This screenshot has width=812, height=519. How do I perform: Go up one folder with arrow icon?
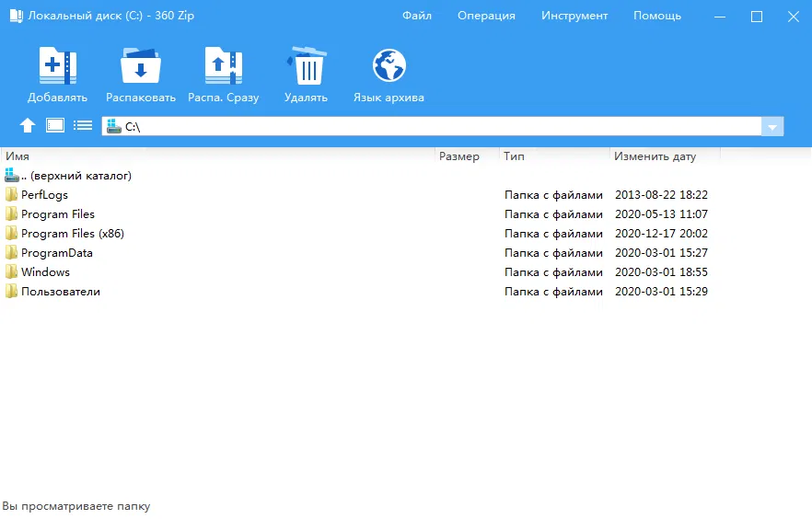(28, 126)
